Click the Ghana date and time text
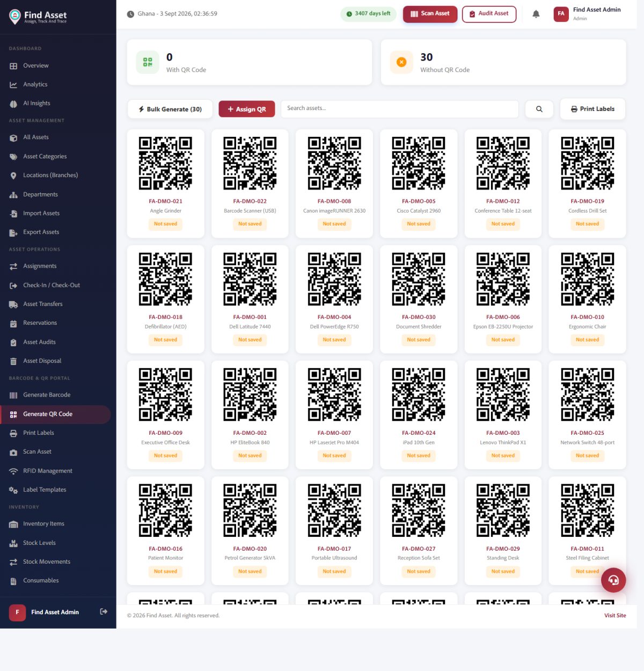Screen dimensions: 644x671 177,14
